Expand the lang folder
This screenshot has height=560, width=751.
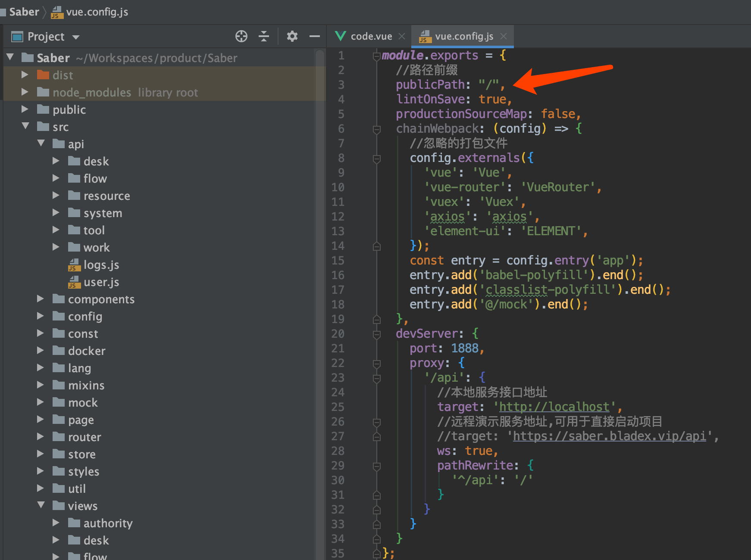[41, 367]
